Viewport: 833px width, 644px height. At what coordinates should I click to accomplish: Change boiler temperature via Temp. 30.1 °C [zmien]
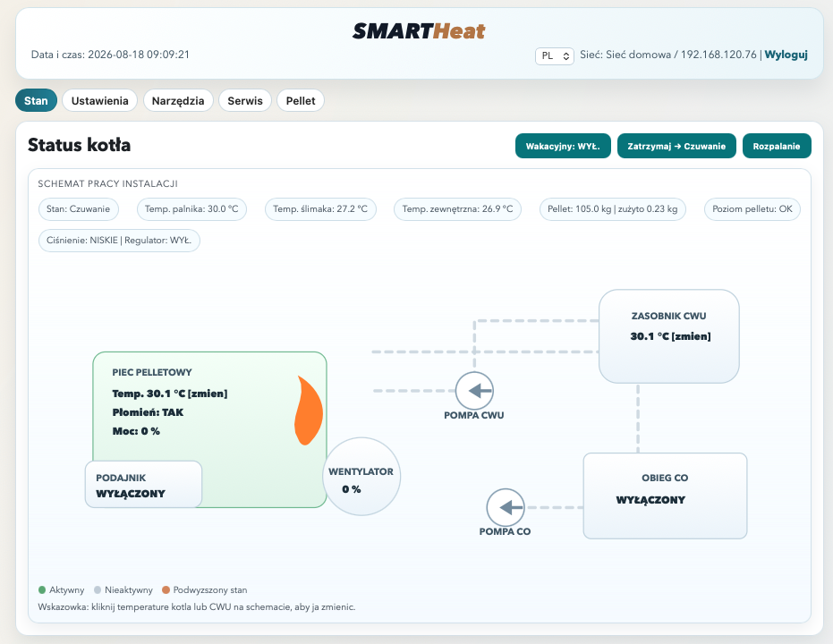click(x=169, y=394)
